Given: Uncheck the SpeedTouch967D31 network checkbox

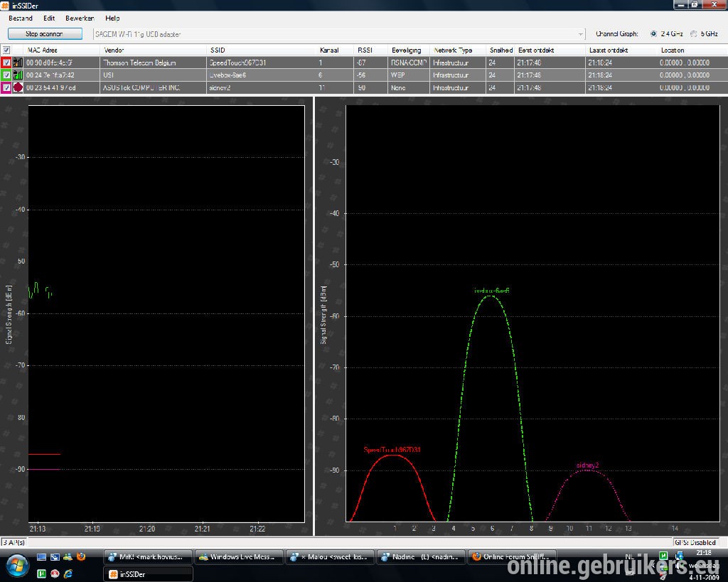Looking at the screenshot, I should [x=6, y=63].
